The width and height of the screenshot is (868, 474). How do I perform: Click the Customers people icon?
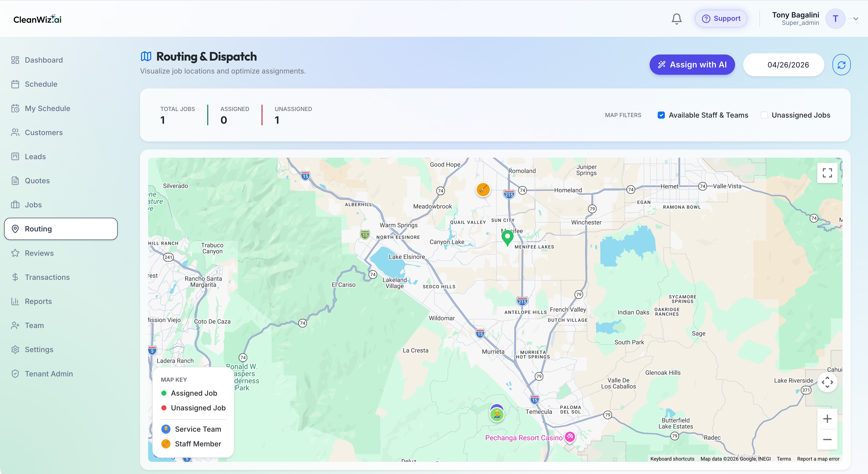(x=15, y=132)
